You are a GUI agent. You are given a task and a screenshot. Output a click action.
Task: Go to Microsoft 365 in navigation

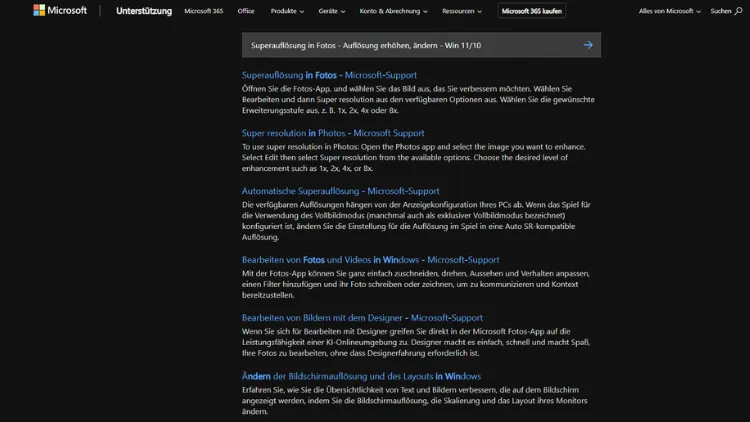[x=204, y=11]
